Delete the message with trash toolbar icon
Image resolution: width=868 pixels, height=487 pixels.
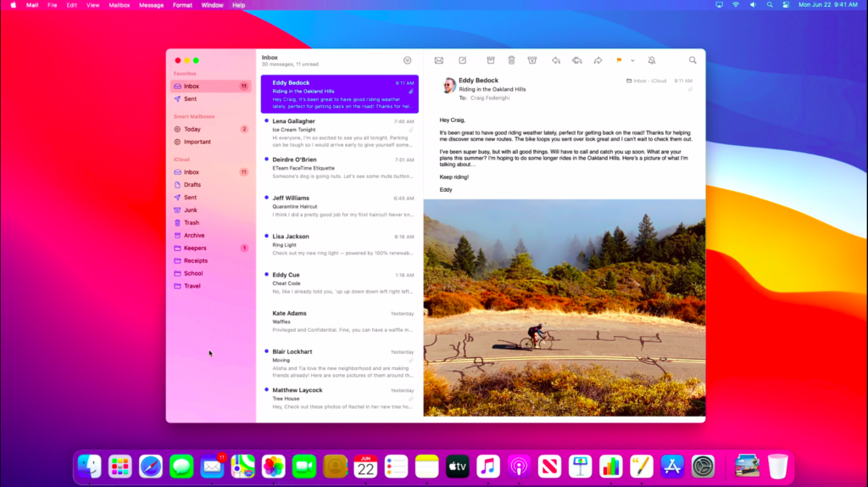511,60
